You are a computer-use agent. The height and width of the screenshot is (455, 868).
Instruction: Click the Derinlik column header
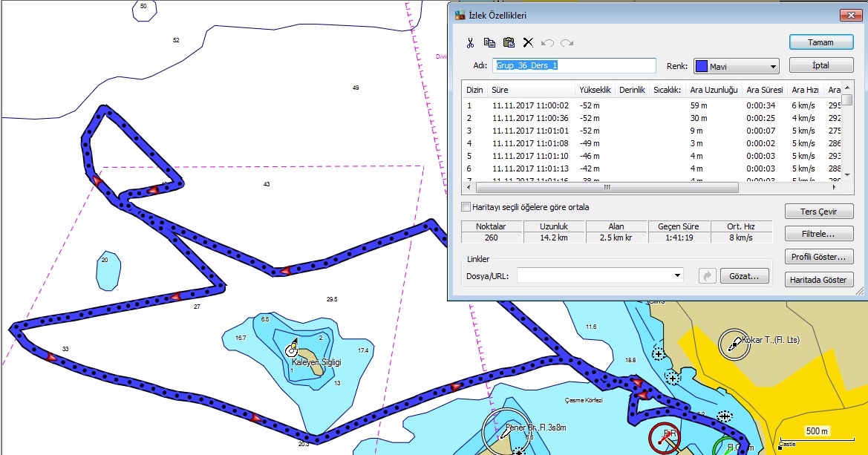(x=632, y=90)
